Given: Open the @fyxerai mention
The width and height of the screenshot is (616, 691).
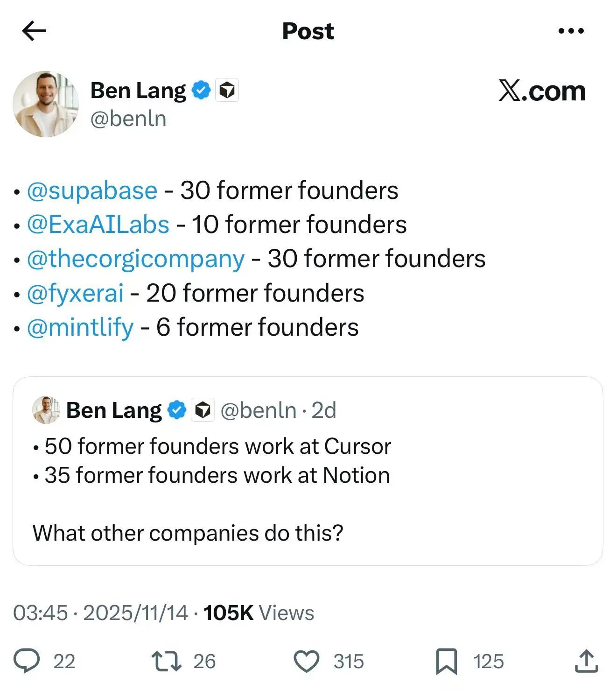Looking at the screenshot, I should click(x=75, y=293).
